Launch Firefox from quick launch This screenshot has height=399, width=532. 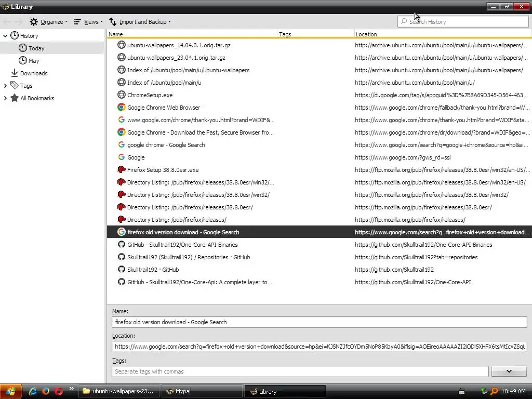pos(46,391)
